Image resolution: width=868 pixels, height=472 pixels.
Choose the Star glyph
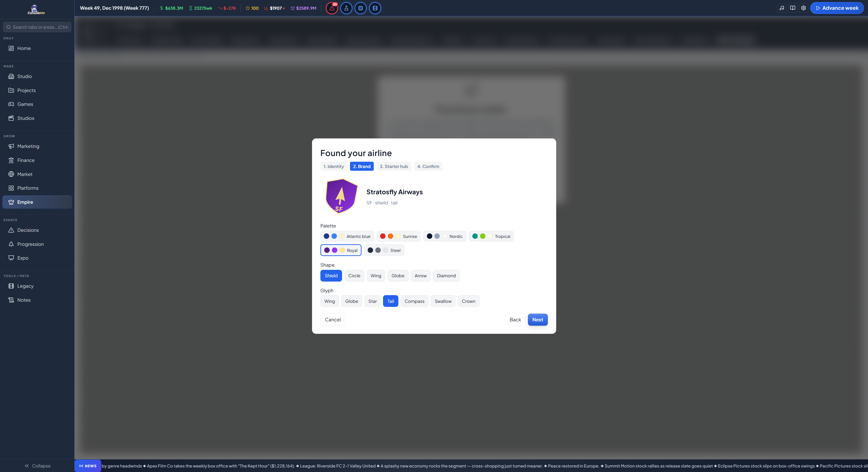372,301
